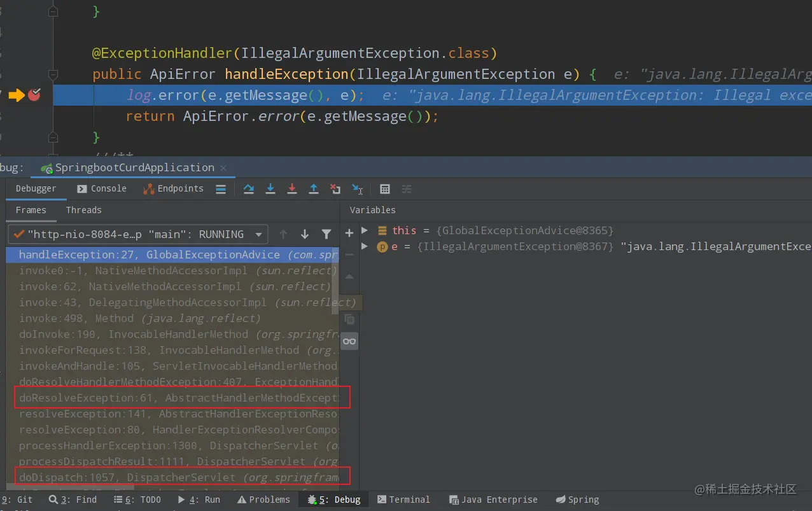Viewport: 812px width, 511px height.
Task: Select the next frame down arrow
Action: click(x=305, y=234)
